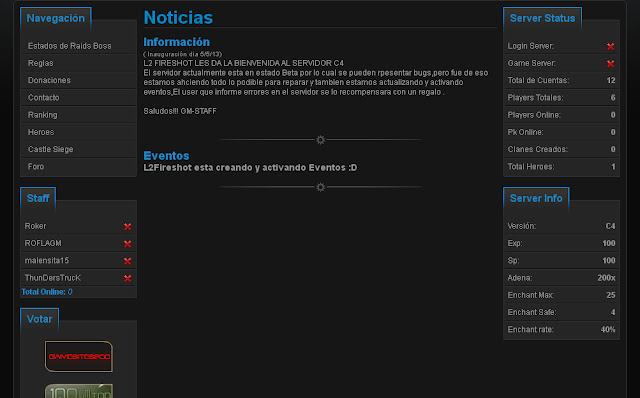Click the ROFLAGM staff name
Image resolution: width=640 pixels, height=398 pixels.
[x=43, y=243]
